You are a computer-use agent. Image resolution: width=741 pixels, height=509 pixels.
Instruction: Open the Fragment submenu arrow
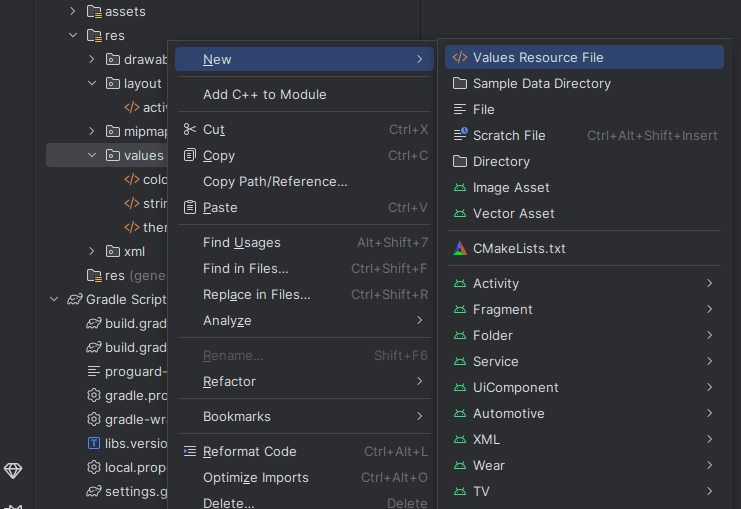click(x=709, y=309)
